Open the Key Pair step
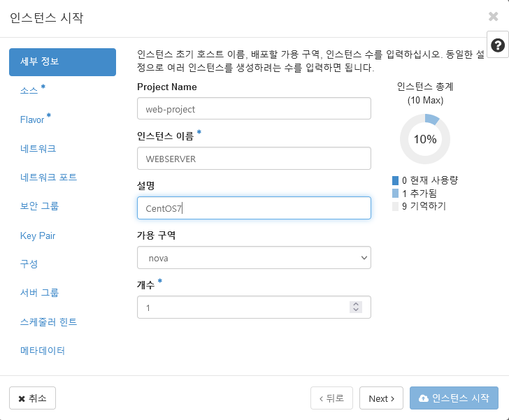The height and width of the screenshot is (420, 509). pos(38,236)
